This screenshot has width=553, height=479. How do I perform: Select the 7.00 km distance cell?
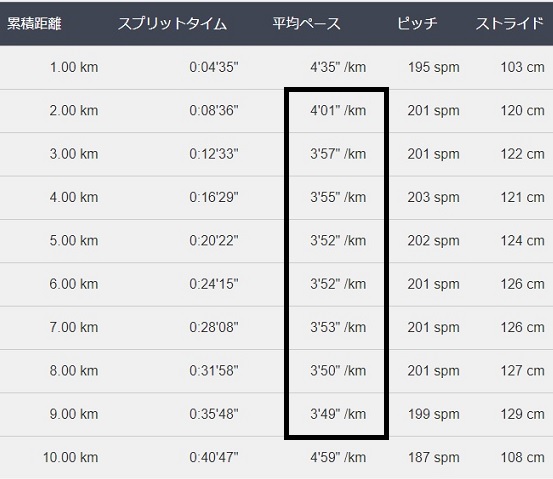tap(74, 327)
